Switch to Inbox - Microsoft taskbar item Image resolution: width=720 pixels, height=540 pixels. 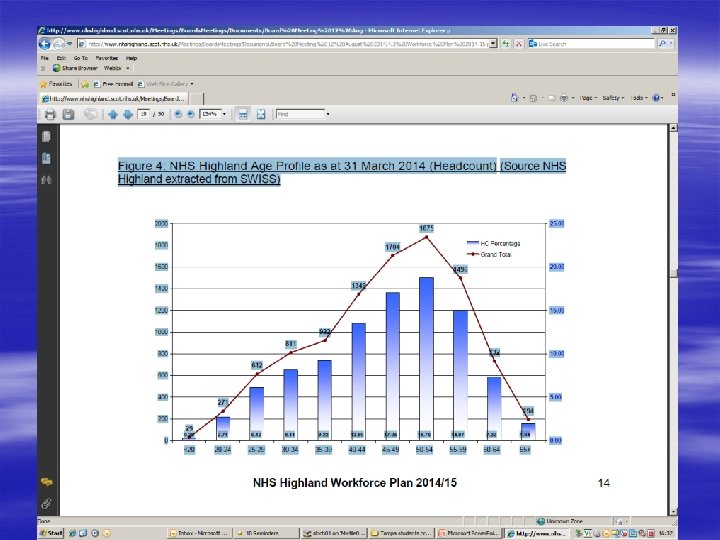199,533
